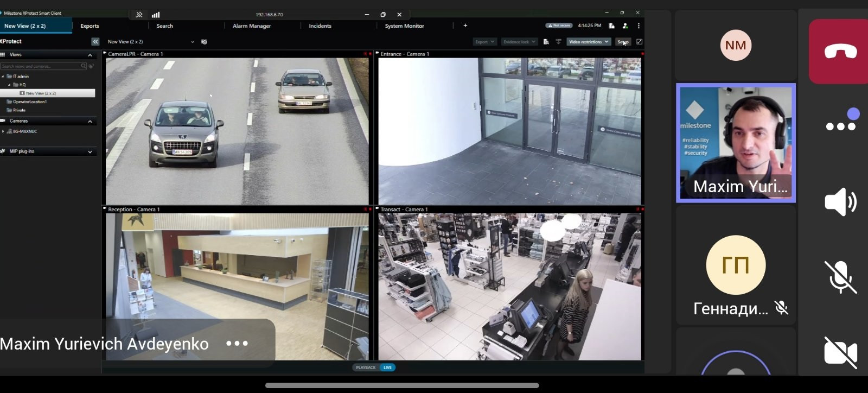
Task: Click the search views and cameras field
Action: click(x=41, y=66)
